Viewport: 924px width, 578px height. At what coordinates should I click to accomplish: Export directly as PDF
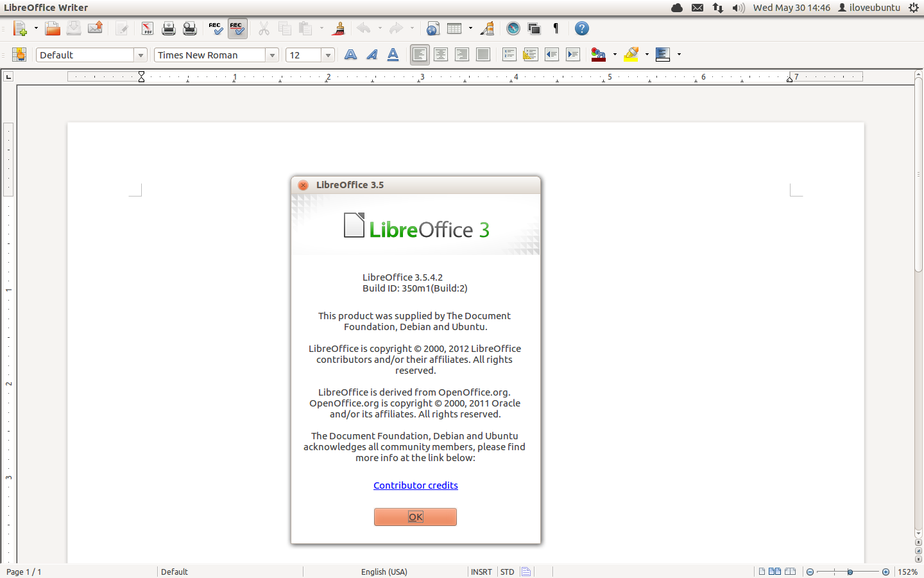coord(148,28)
